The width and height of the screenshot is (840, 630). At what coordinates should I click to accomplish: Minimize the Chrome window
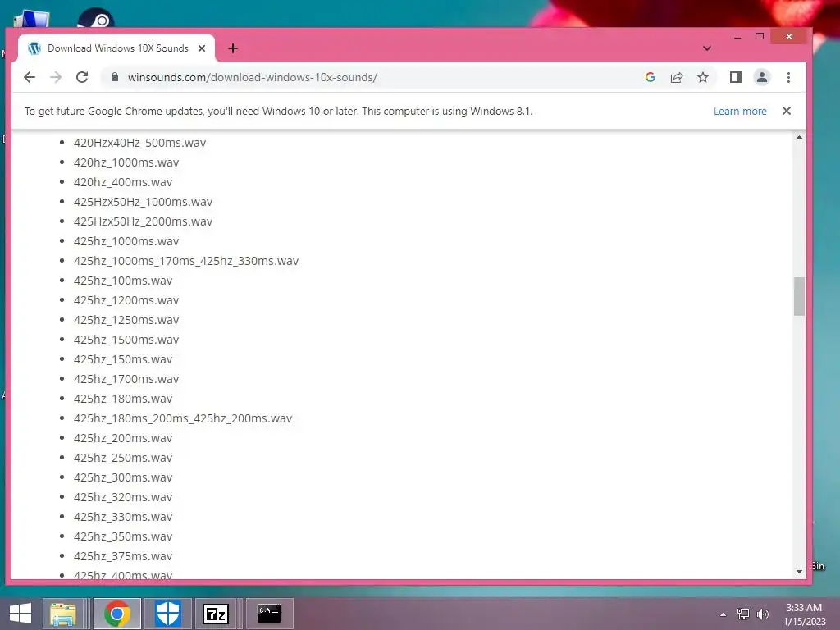coord(737,36)
